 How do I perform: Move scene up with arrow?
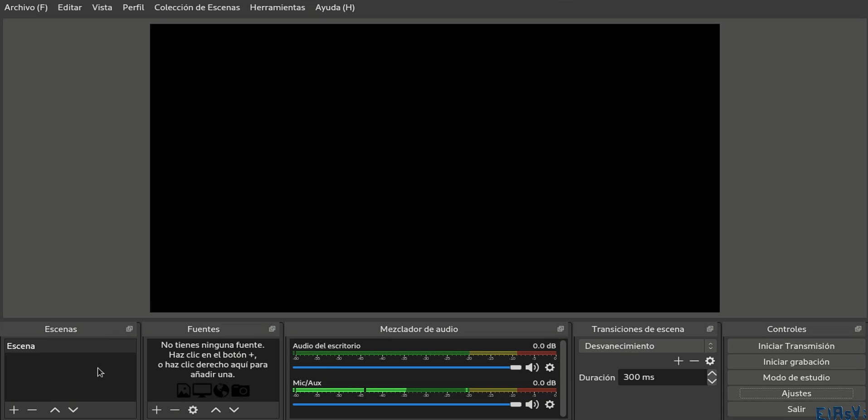point(55,410)
